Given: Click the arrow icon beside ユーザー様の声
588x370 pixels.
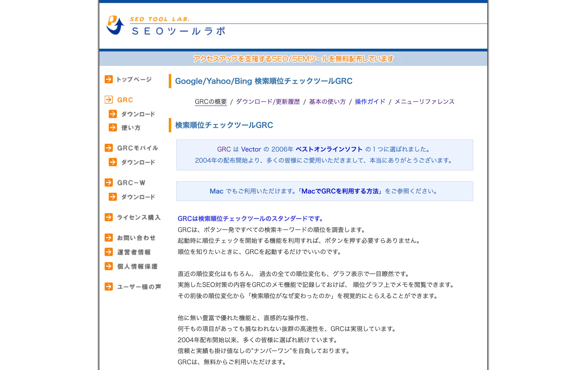Looking at the screenshot, I should tap(109, 286).
